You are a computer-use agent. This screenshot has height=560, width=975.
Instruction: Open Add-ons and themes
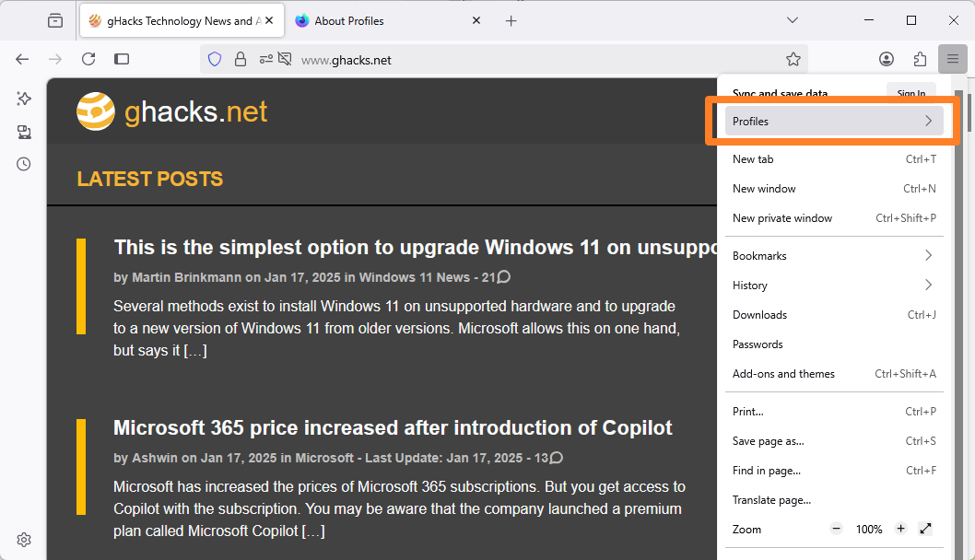(834, 374)
